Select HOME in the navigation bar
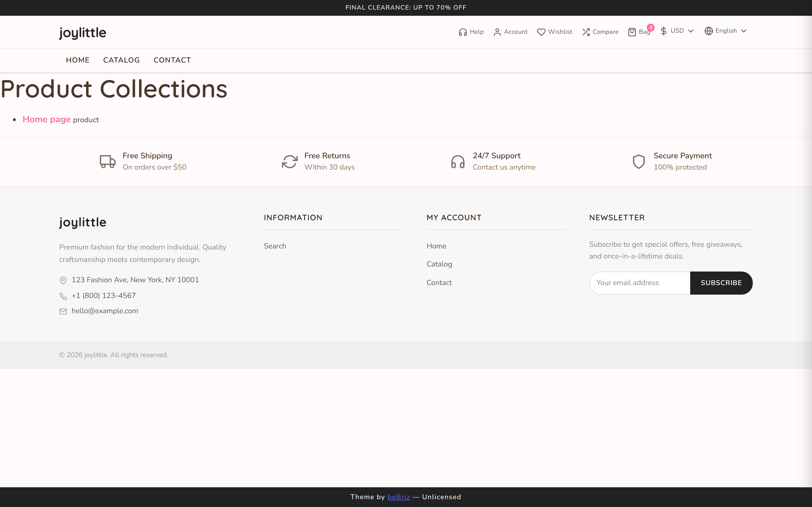The image size is (812, 507). [78, 60]
